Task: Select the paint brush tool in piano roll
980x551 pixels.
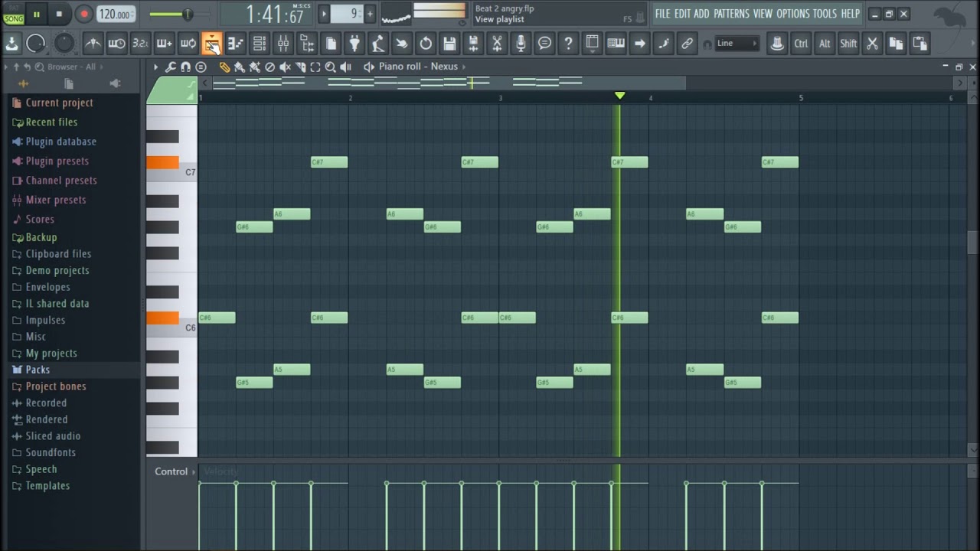Action: (x=240, y=67)
